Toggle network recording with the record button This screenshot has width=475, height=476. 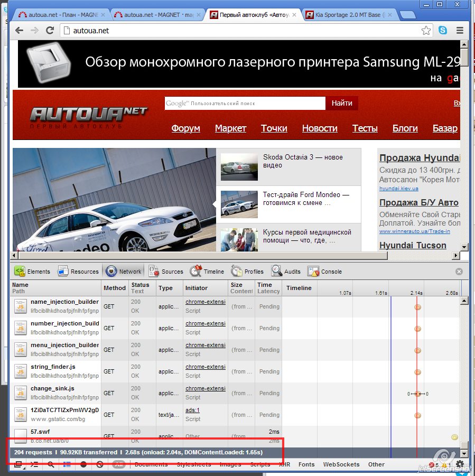click(83, 464)
